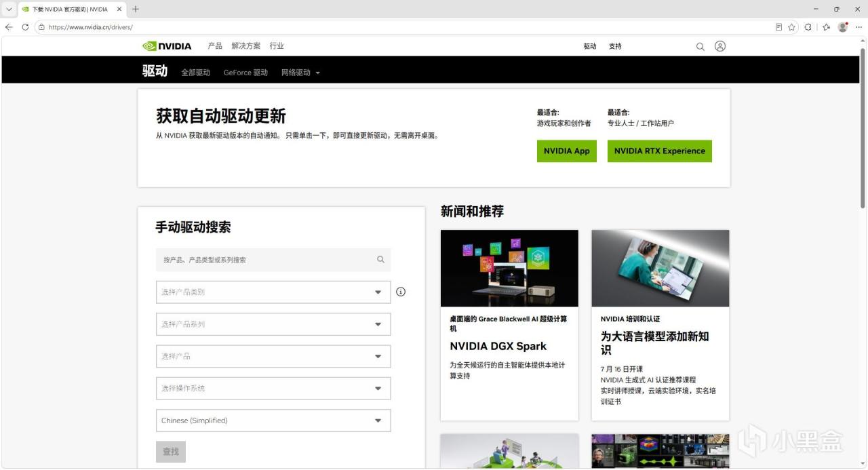868x470 pixels.
Task: Go to 驱动 link in header
Action: (x=590, y=46)
